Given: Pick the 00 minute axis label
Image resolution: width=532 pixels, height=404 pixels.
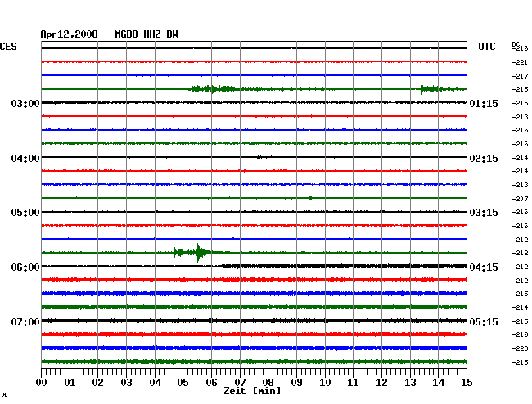Looking at the screenshot, I should pos(42,382).
